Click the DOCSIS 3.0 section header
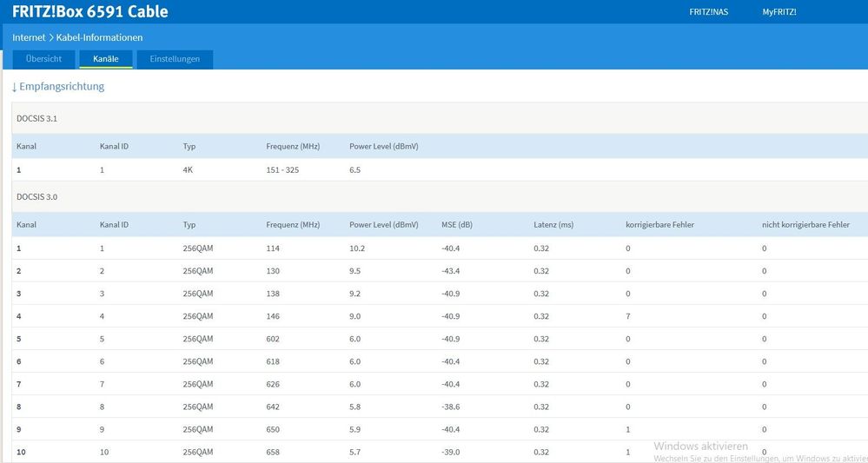The image size is (868, 463). point(37,196)
